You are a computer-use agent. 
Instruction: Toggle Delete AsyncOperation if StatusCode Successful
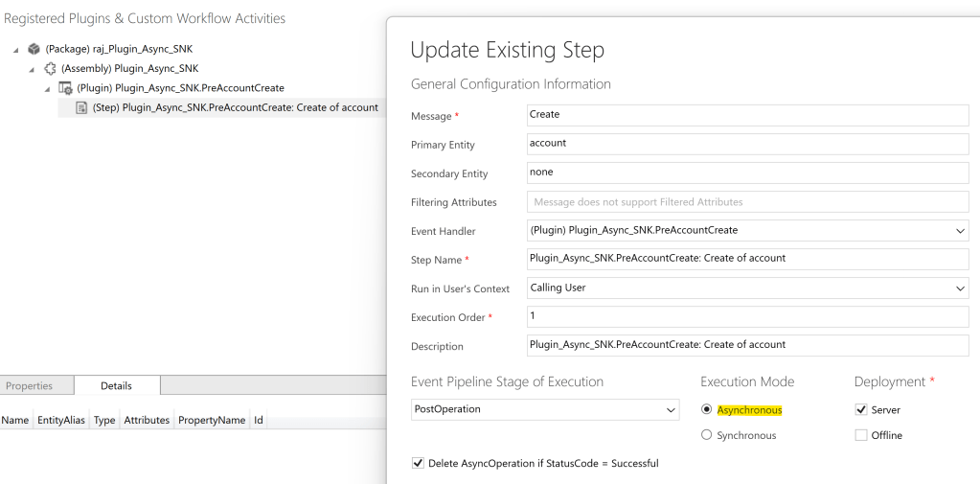tap(417, 463)
